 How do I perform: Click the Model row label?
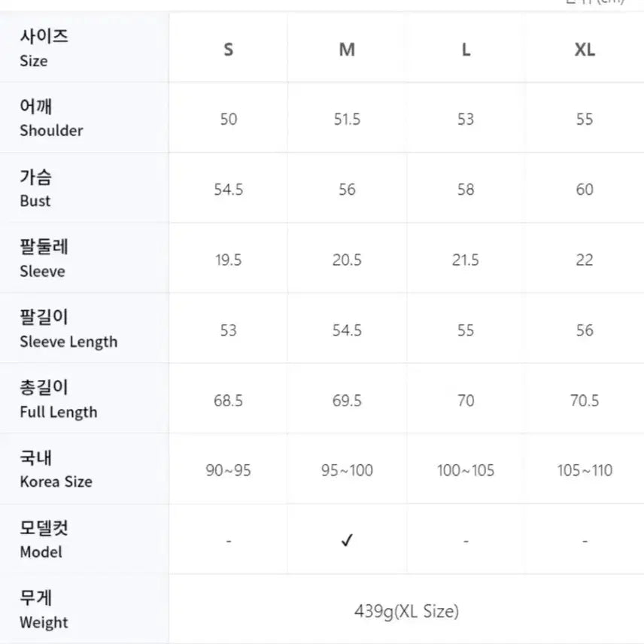click(x=44, y=540)
